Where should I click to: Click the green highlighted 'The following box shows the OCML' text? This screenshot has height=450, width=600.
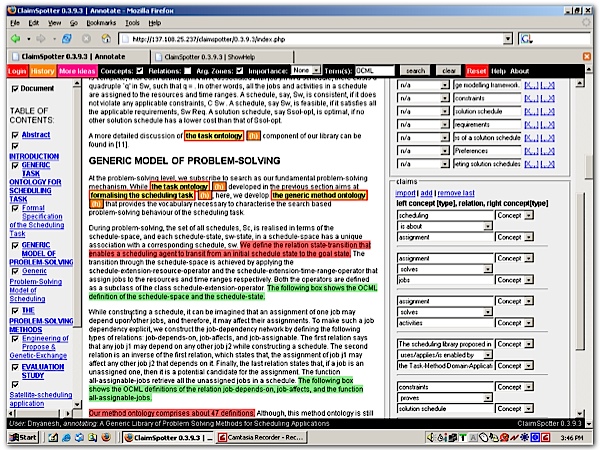(322, 288)
